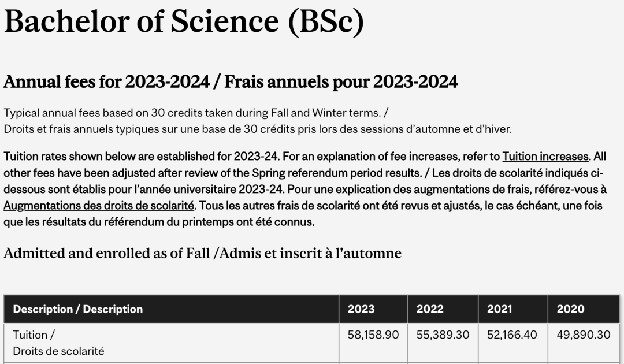Click the Typical annual fees paragraph line
This screenshot has width=624, height=364.
(x=196, y=113)
